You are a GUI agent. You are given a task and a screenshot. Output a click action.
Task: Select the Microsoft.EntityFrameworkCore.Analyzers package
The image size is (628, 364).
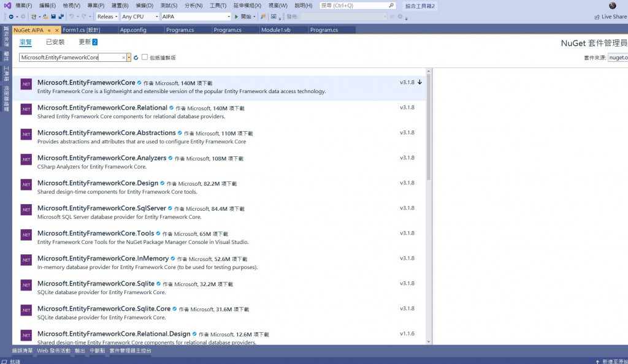(x=220, y=162)
